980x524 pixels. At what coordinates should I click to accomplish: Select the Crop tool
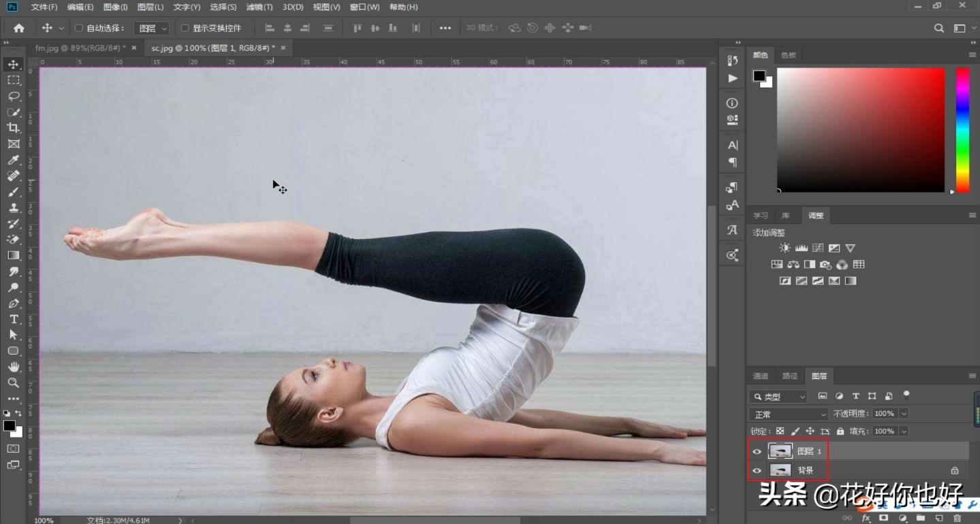[14, 128]
